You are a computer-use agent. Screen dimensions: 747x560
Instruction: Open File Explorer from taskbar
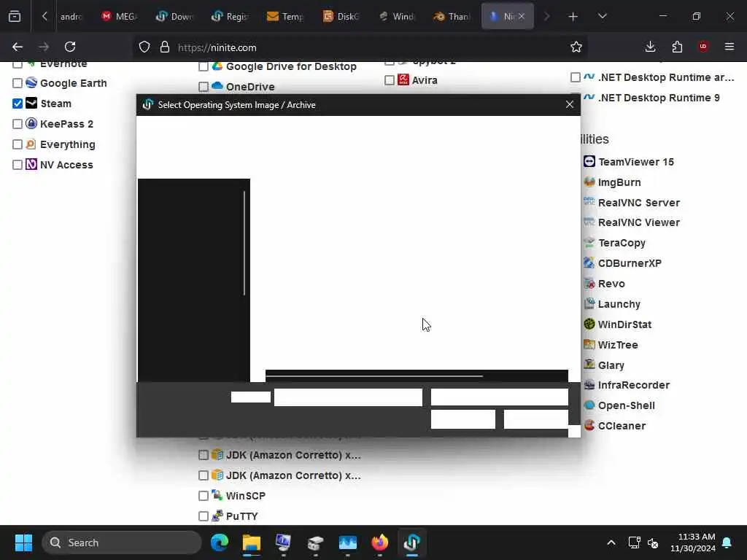click(x=252, y=542)
